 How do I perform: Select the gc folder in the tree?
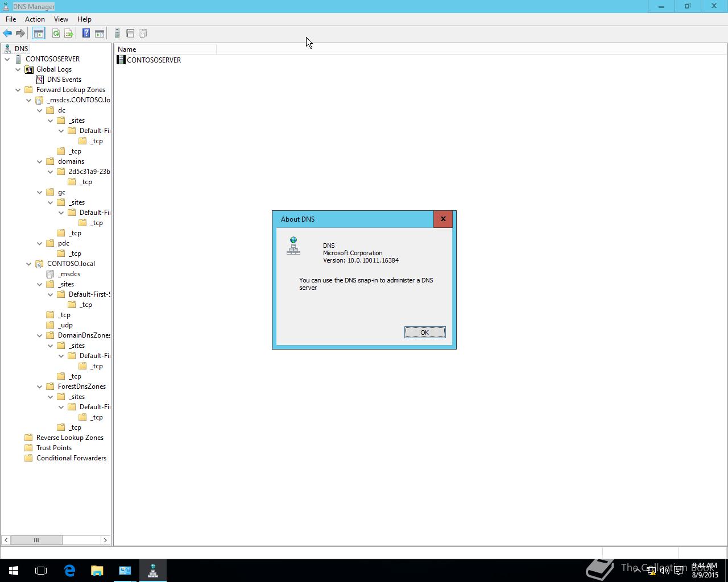pyautogui.click(x=61, y=192)
